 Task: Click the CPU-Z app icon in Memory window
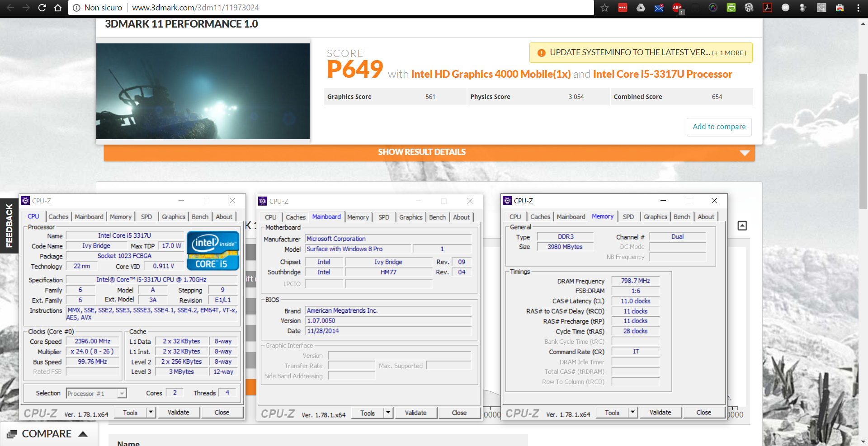[507, 201]
